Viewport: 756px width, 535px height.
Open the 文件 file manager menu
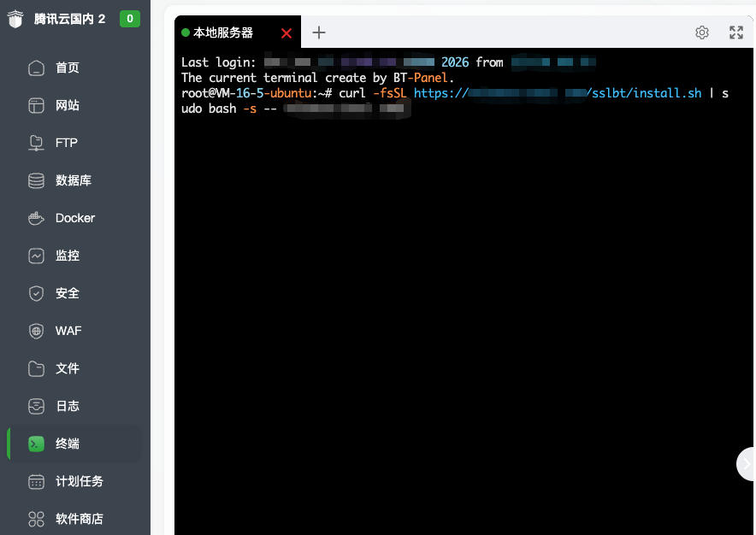coord(67,369)
